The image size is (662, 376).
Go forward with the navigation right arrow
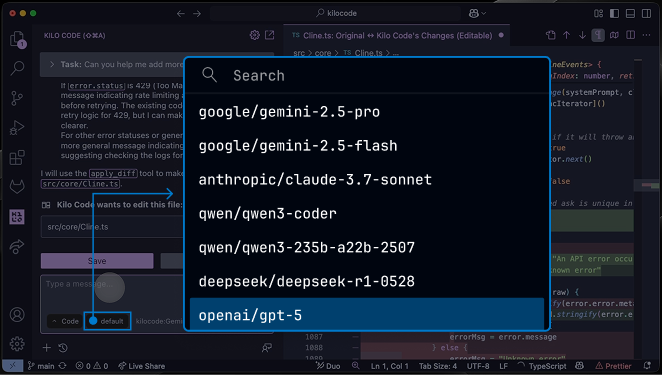click(x=197, y=14)
